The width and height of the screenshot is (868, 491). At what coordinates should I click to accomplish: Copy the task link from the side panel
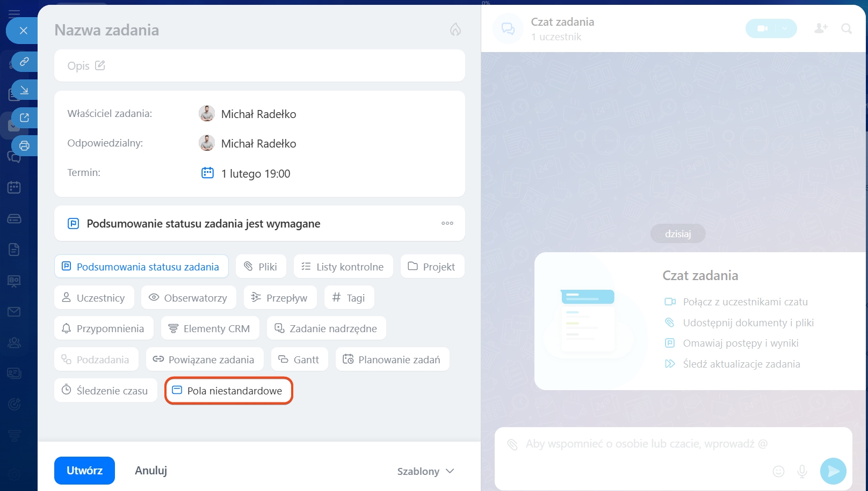point(24,62)
